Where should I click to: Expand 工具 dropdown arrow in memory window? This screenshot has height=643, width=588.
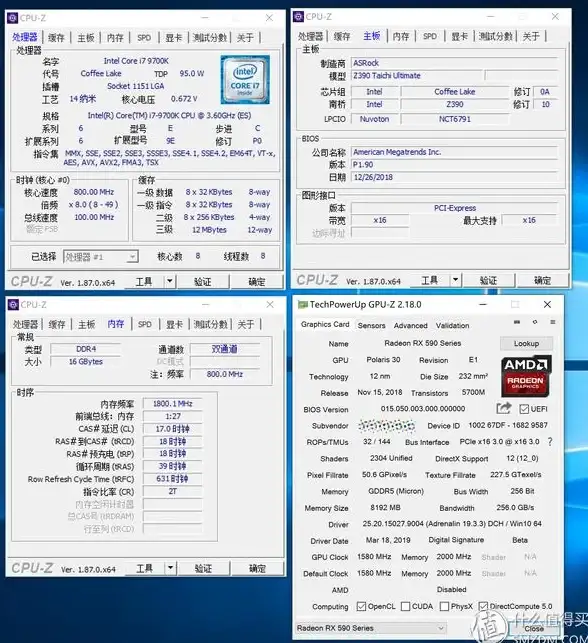click(171, 568)
